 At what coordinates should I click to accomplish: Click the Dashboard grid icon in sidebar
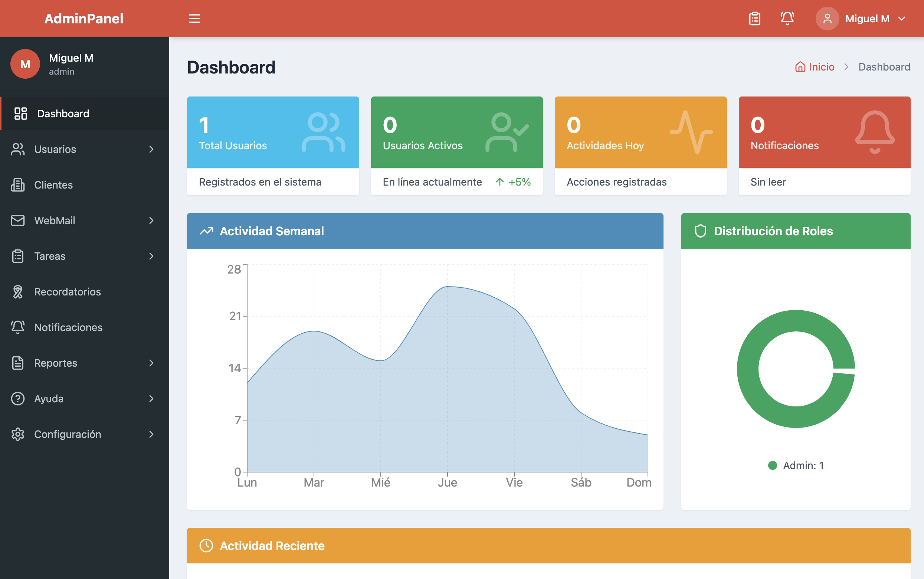click(21, 113)
